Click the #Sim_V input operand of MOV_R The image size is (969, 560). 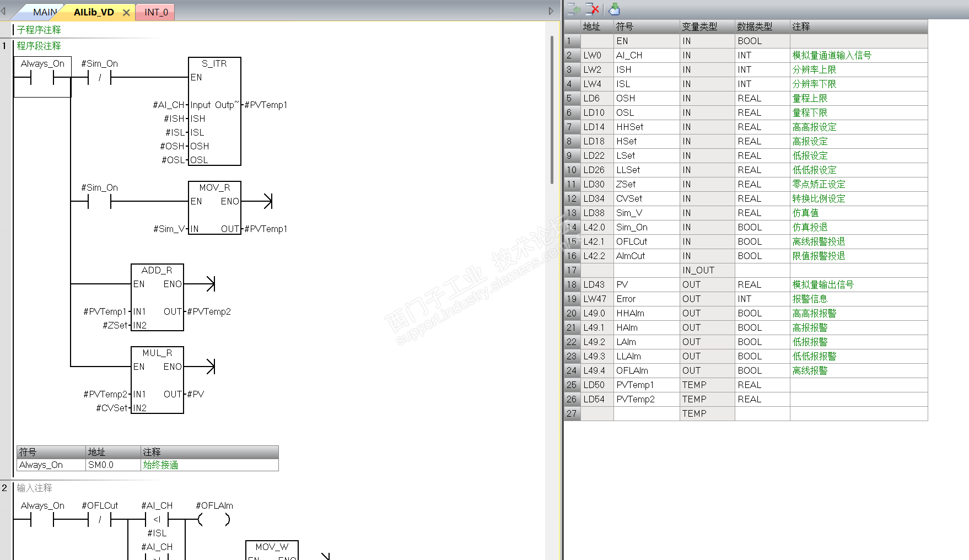click(x=169, y=229)
